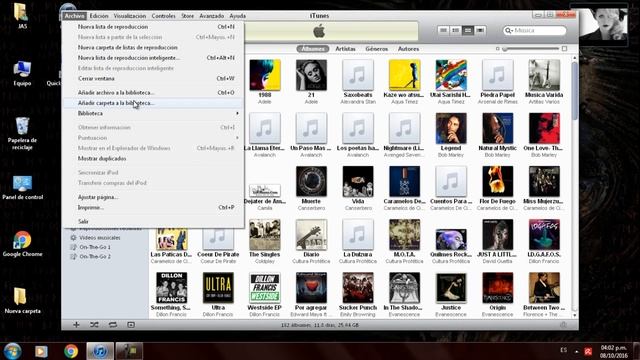The height and width of the screenshot is (360, 640).
Task: Select the song list view icon
Action: coord(443,30)
